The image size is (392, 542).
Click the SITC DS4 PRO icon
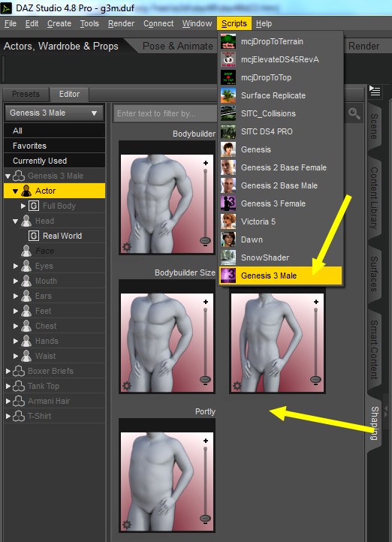228,131
